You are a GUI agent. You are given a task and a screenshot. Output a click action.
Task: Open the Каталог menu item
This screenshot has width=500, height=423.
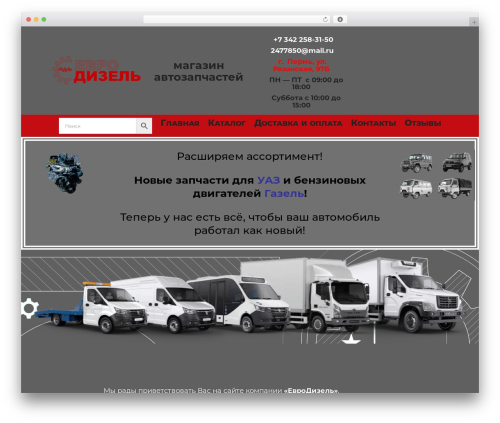(x=227, y=123)
